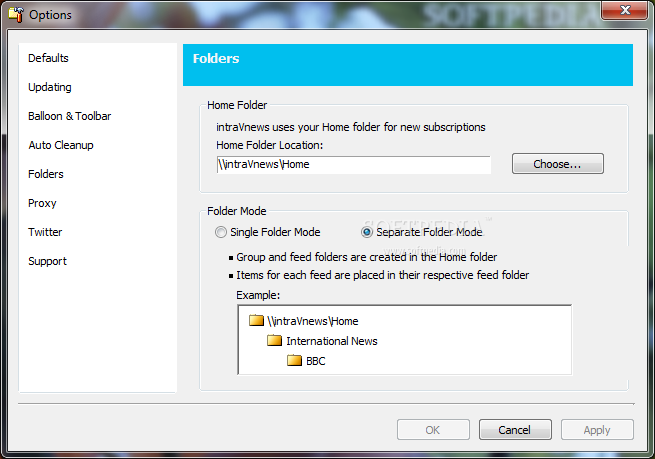Go to the Updating settings
This screenshot has width=655, height=459.
coord(50,87)
